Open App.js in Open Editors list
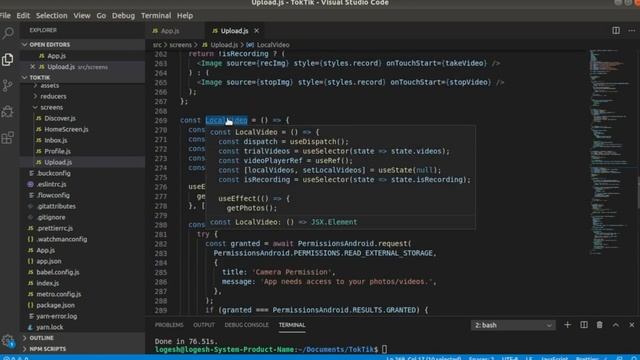The height and width of the screenshot is (360, 640). pos(83,56)
